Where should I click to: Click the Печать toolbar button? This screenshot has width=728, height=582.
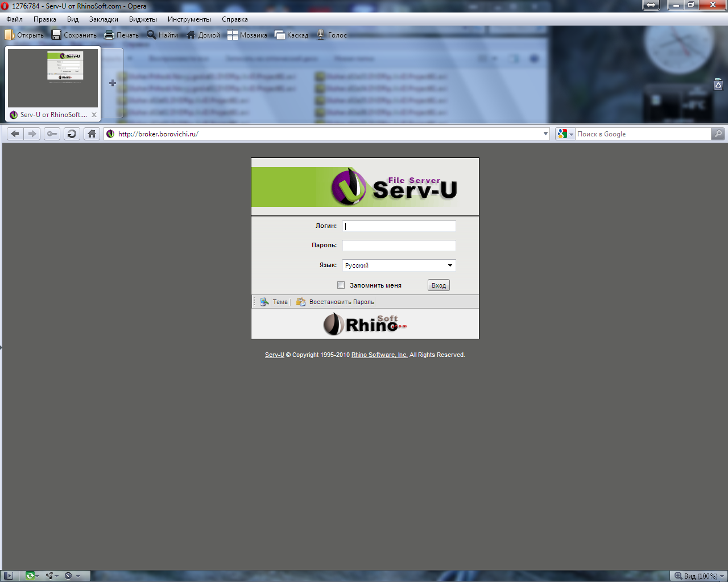(x=122, y=35)
